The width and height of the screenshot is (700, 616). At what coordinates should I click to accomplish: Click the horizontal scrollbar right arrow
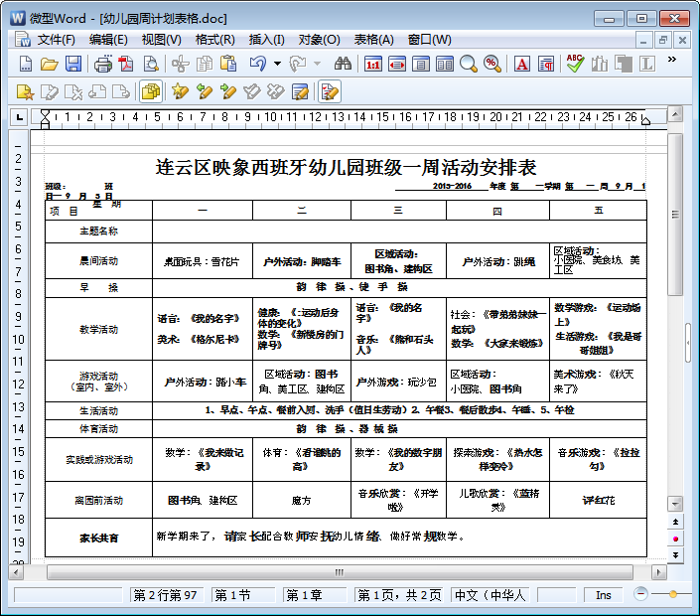tap(658, 572)
